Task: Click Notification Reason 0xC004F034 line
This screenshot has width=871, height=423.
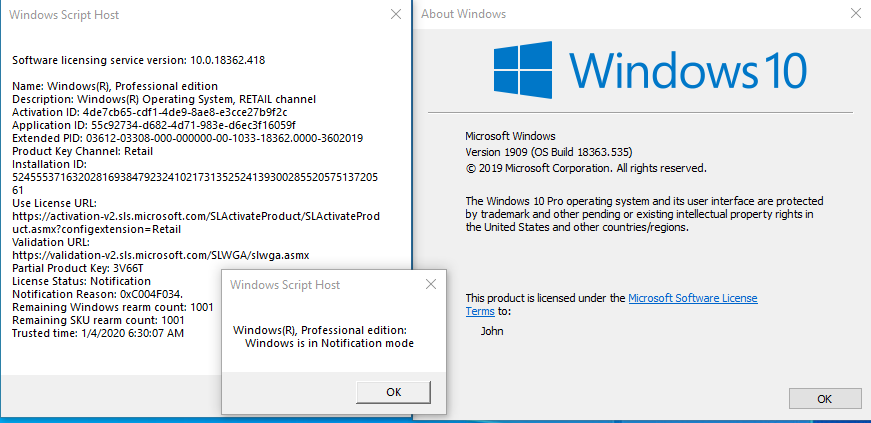Action: (98, 294)
